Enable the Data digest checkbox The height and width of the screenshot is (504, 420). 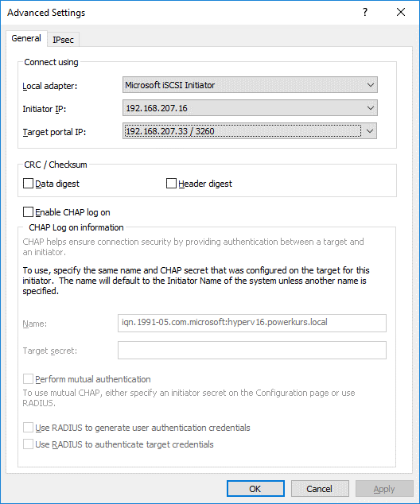[x=29, y=184]
